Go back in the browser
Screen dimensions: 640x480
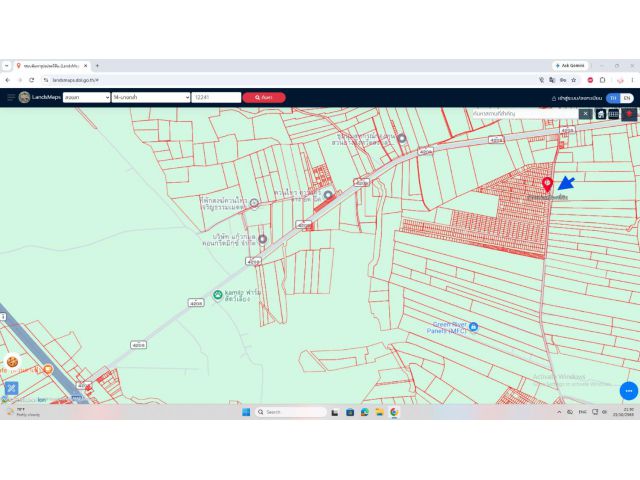[8, 80]
